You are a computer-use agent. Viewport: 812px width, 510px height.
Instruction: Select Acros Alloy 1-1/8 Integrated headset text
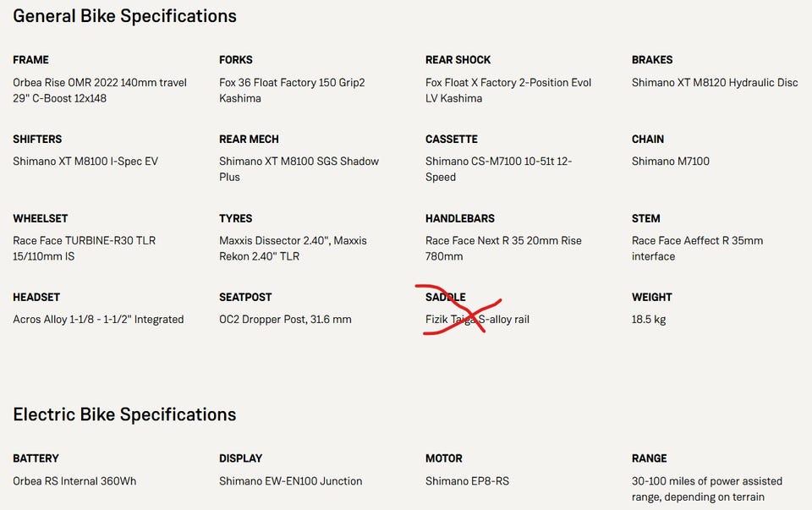point(98,320)
